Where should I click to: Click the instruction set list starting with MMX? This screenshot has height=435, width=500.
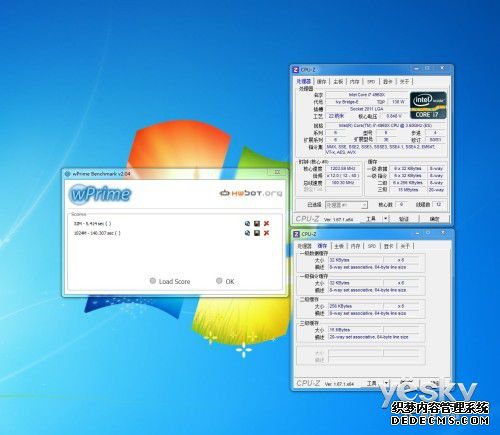(385, 149)
